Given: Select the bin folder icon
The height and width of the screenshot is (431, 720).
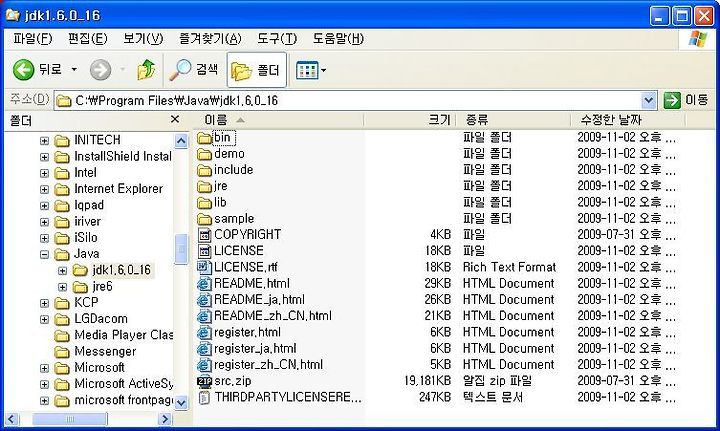Looking at the screenshot, I should (x=204, y=138).
